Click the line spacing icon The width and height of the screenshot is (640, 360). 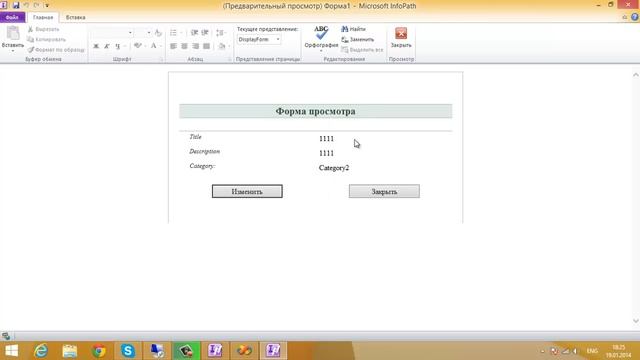pos(220,33)
